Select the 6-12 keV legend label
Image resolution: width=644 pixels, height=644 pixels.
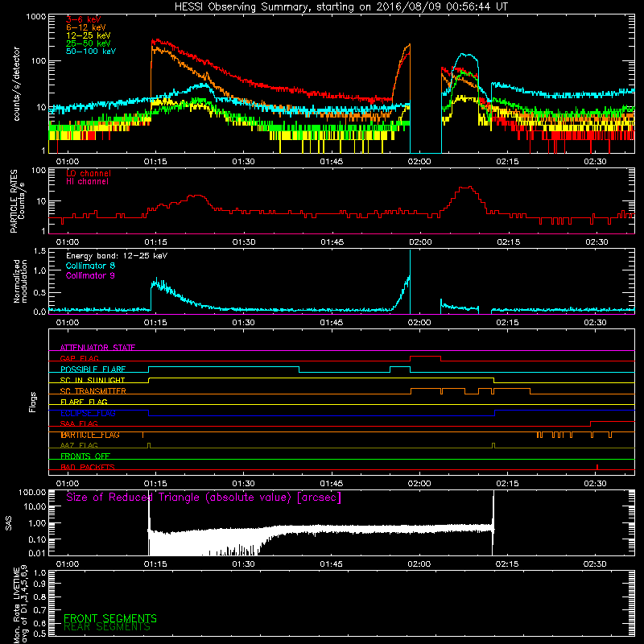[x=86, y=27]
